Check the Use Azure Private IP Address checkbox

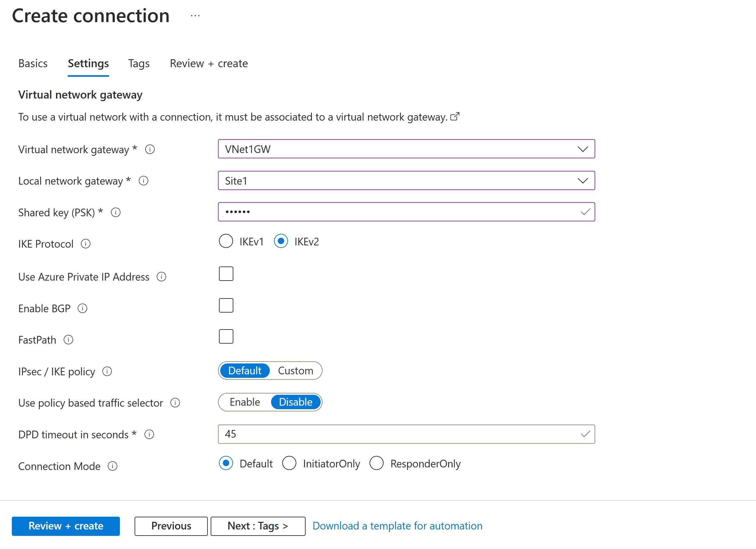click(226, 274)
